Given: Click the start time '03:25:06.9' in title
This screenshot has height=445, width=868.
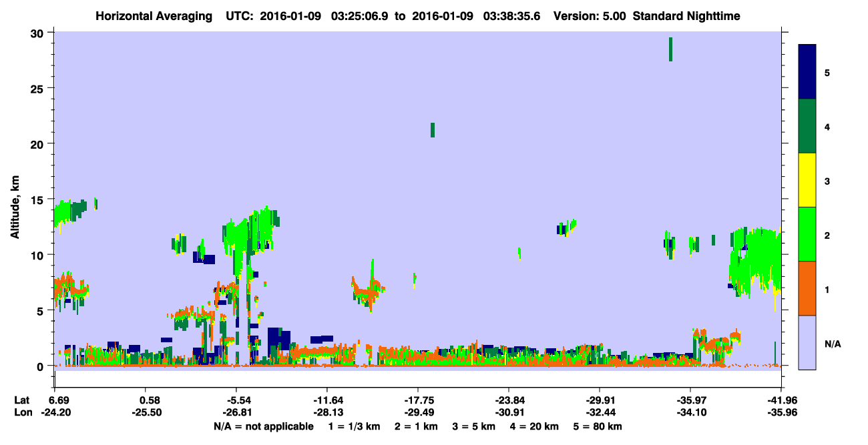Looking at the screenshot, I should point(361,16).
